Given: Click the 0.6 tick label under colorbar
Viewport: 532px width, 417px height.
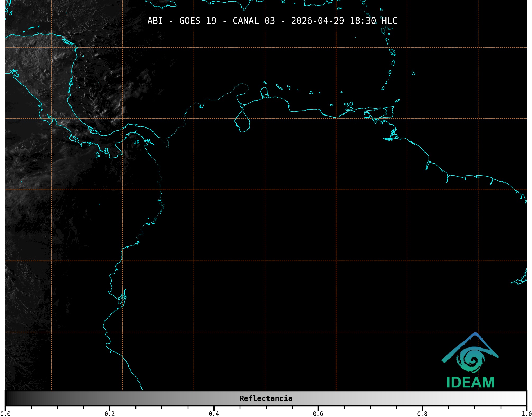Looking at the screenshot, I should (x=318, y=414).
